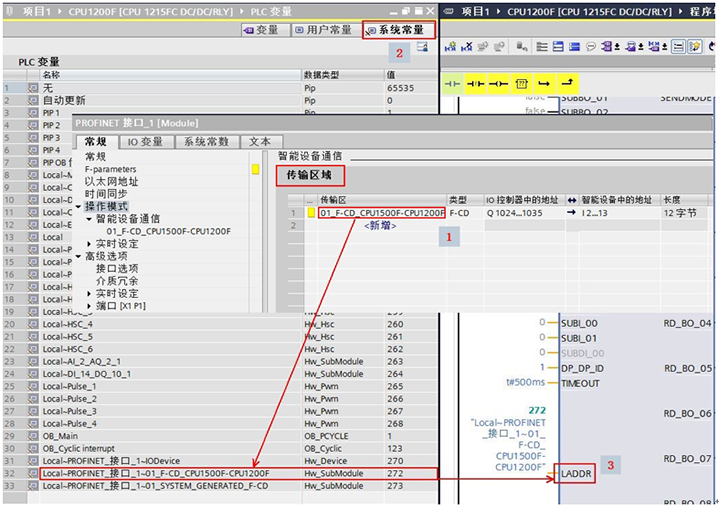
Task: Click absolute/symbolic operands icon
Action: (607, 46)
